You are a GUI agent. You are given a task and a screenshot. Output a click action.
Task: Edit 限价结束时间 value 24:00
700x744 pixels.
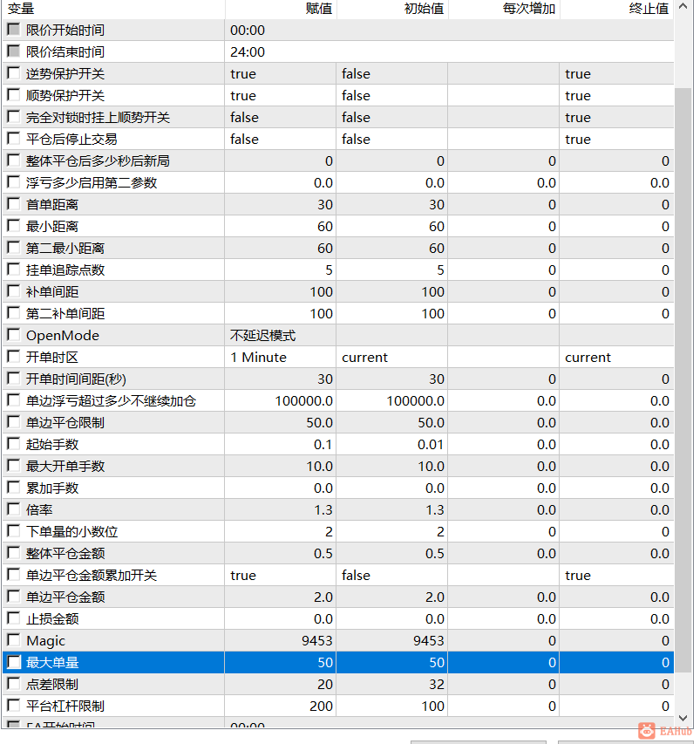449,51
